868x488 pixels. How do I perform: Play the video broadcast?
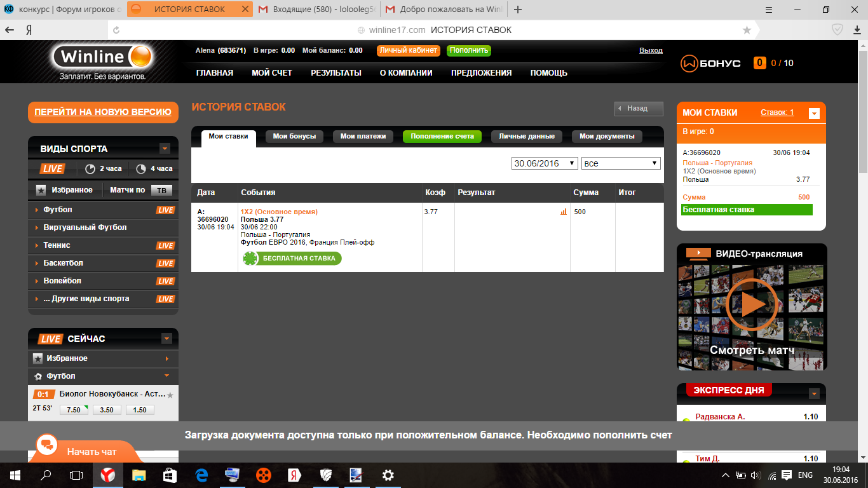tap(752, 304)
